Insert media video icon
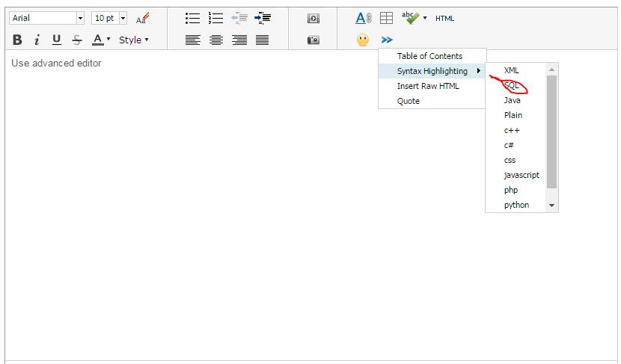 (x=313, y=18)
